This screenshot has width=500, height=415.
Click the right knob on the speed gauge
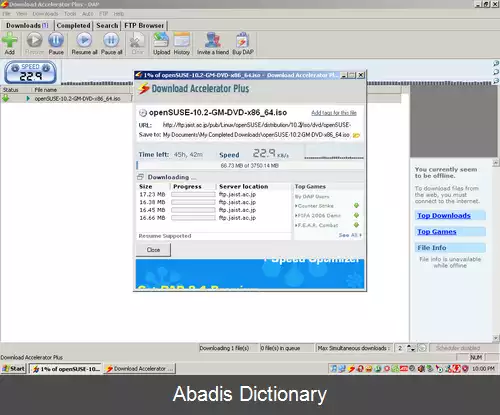tap(46, 68)
